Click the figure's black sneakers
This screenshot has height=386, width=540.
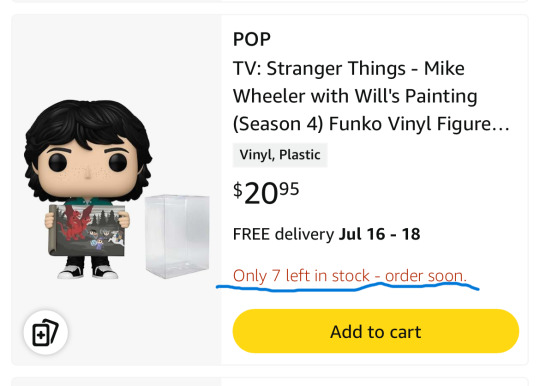(x=87, y=272)
